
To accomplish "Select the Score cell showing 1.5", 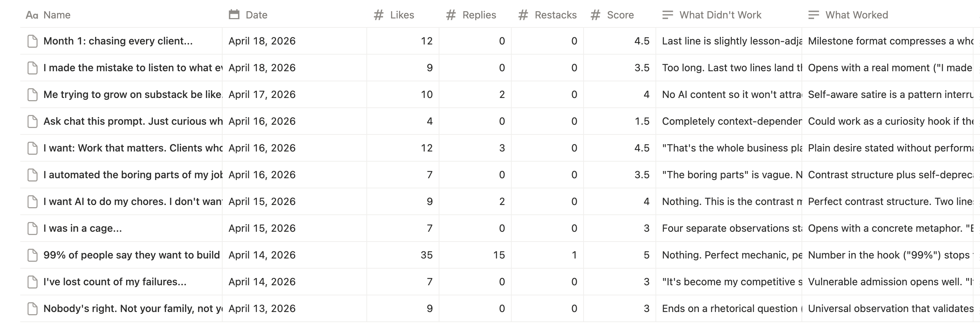I will coord(620,121).
